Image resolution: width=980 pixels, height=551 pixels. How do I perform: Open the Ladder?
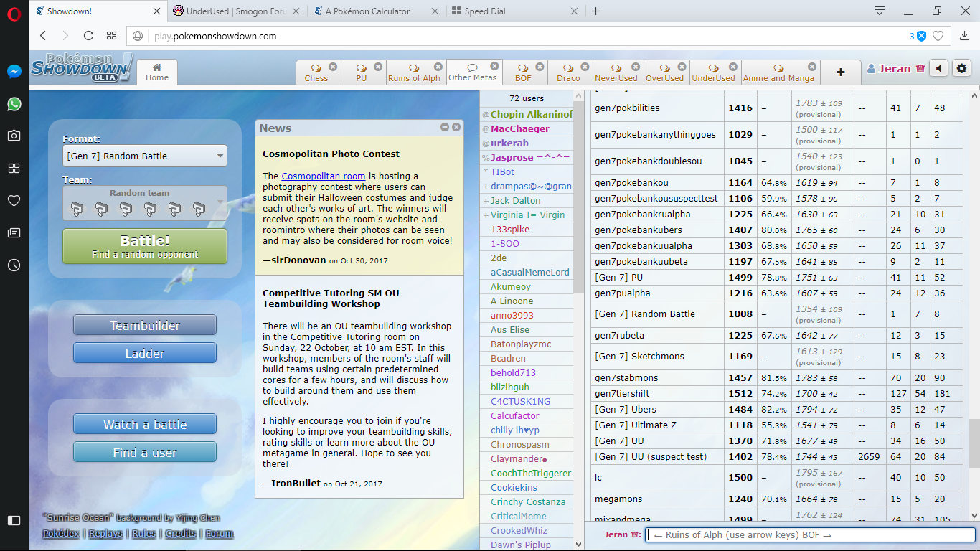tap(145, 353)
